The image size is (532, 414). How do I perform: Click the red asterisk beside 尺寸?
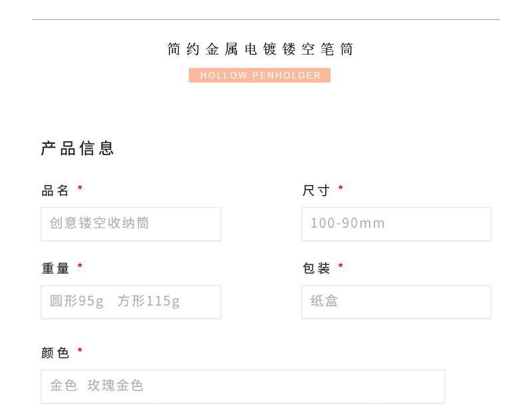coord(340,188)
